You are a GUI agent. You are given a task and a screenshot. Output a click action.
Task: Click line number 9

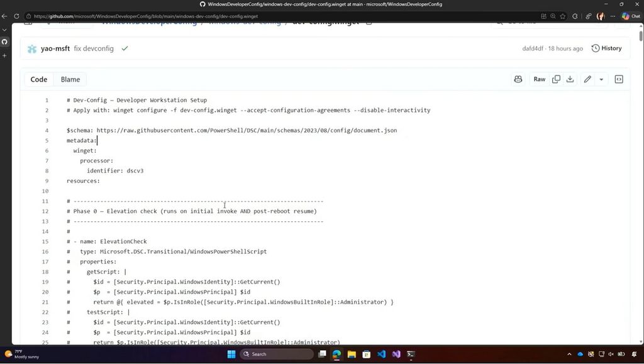coord(47,181)
